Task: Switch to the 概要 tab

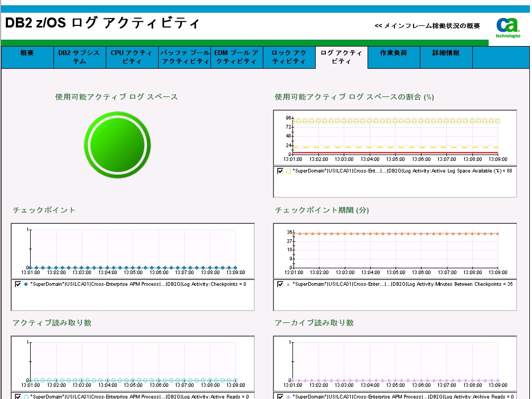Action: [x=26, y=57]
